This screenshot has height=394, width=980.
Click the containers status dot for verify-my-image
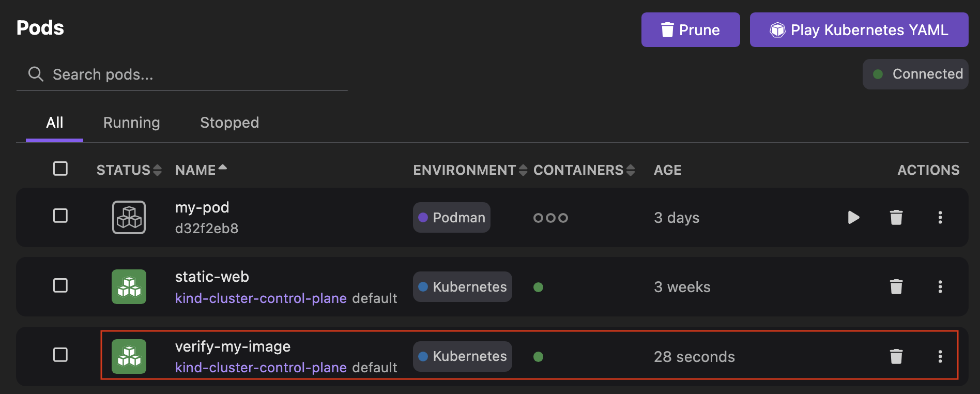pyautogui.click(x=539, y=356)
